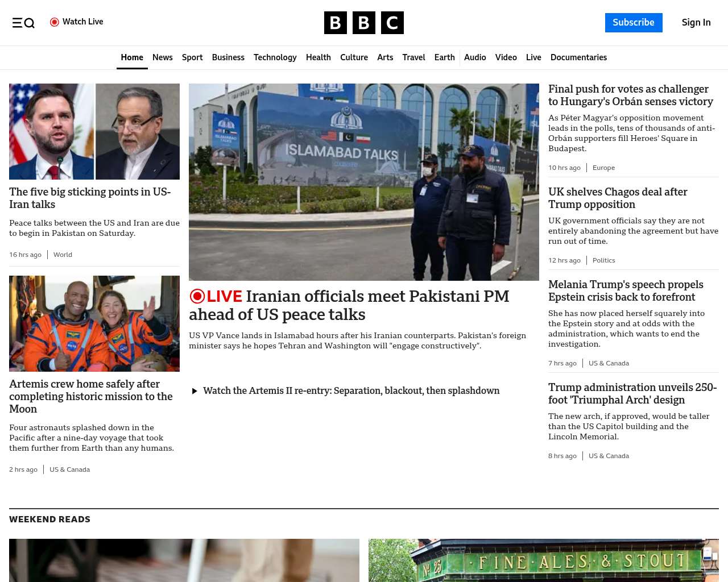Go to the Documentaries navigation item

[578, 57]
